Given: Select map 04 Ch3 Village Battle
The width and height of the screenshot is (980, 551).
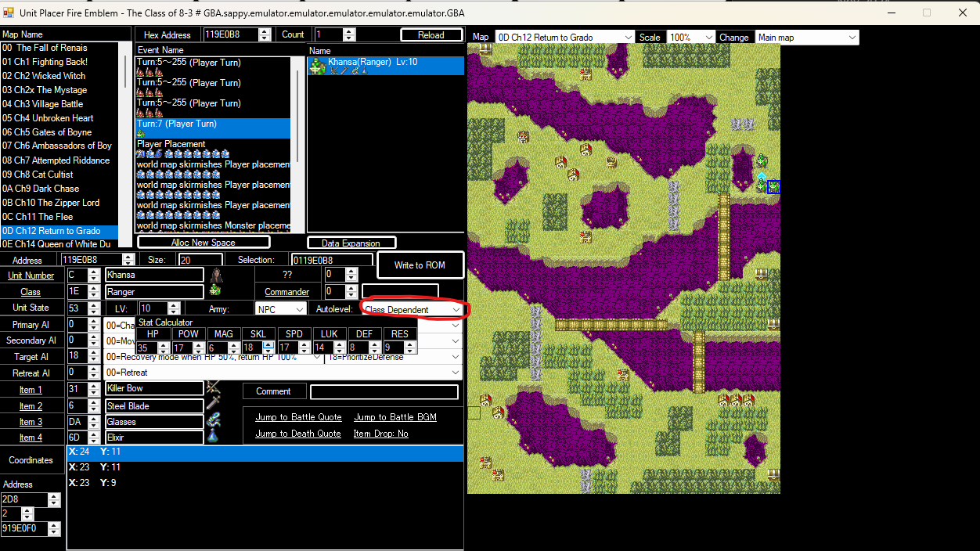Looking at the screenshot, I should coord(59,104).
